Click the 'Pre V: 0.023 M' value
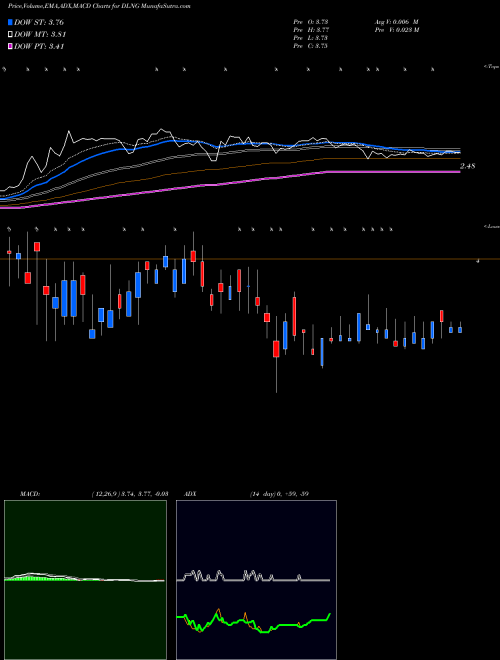Image resolution: width=500 pixels, height=660 pixels. 396,30
